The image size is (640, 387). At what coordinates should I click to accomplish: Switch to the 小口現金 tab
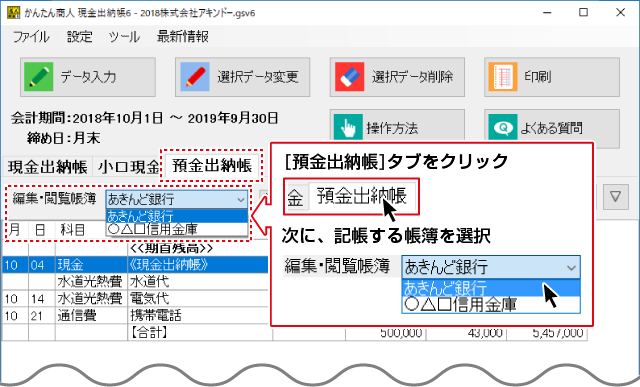pos(128,167)
